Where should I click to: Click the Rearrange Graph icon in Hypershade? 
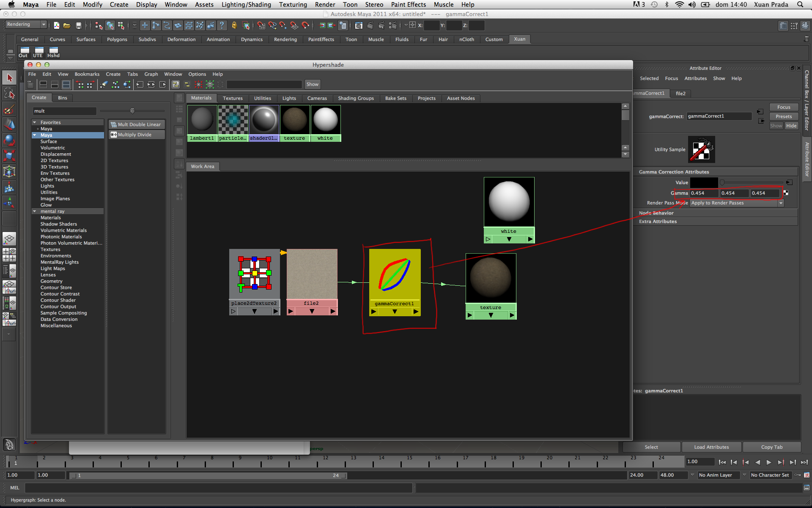(115, 85)
